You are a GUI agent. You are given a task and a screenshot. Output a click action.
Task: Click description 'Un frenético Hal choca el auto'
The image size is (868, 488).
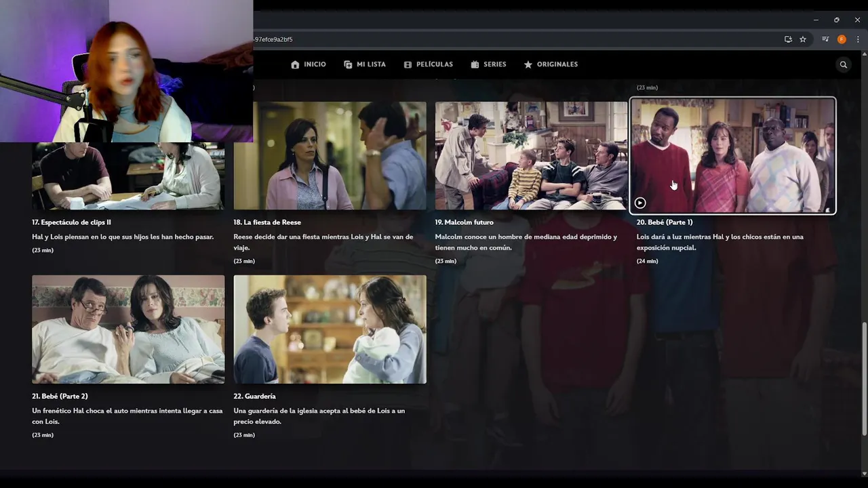[x=127, y=416]
